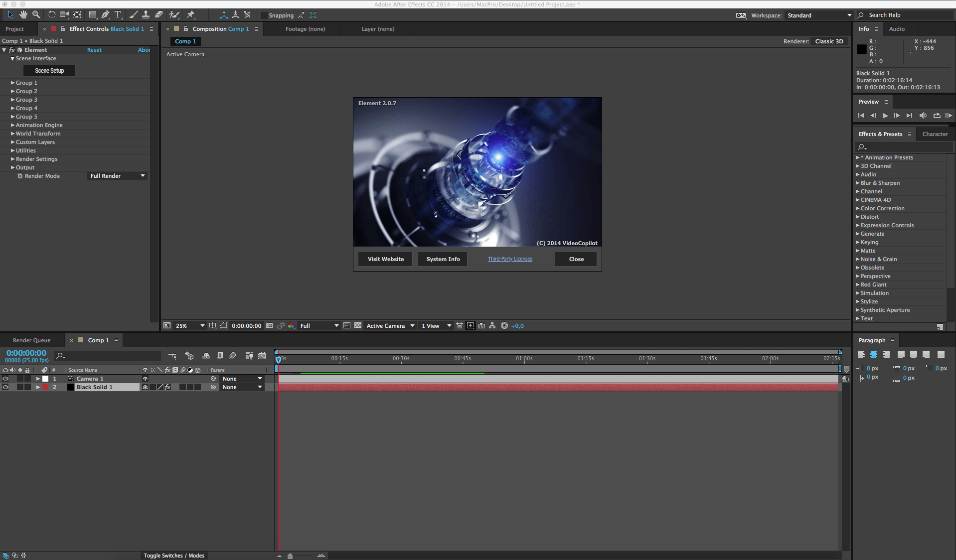Reset the Element effect
Screen dimensions: 956x560
pyautogui.click(x=94, y=50)
